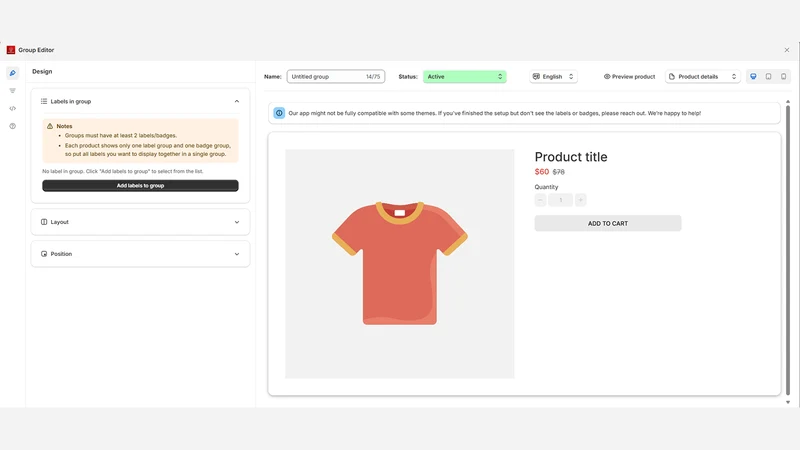This screenshot has height=450, width=800.
Task: Open the Product details page dropdown
Action: pyautogui.click(x=703, y=77)
